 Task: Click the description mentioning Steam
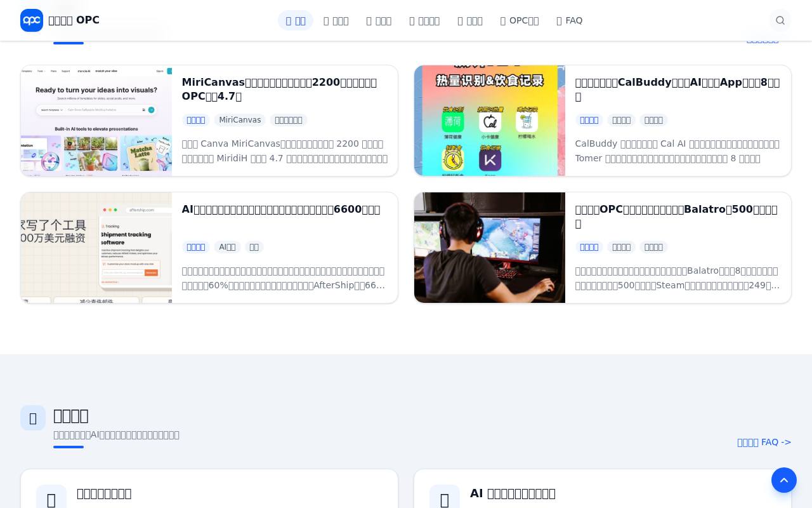click(678, 278)
